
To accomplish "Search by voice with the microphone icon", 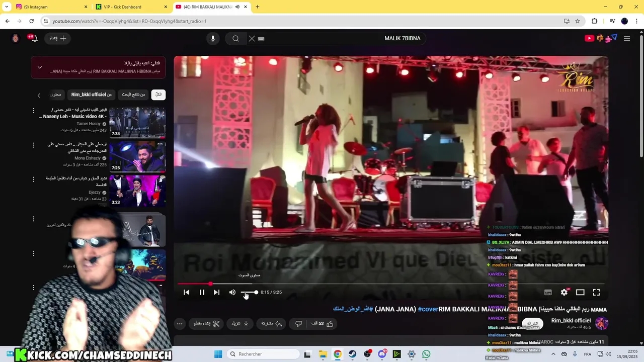I will click(213, 38).
